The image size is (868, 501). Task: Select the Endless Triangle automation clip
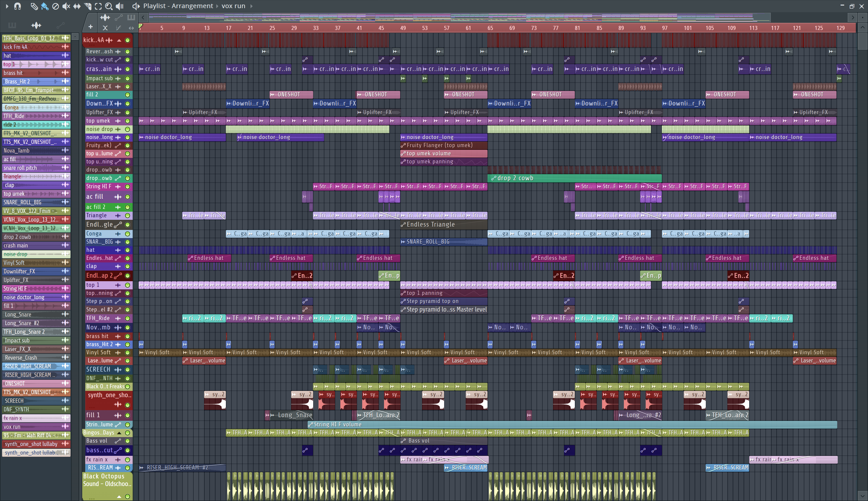click(x=444, y=225)
